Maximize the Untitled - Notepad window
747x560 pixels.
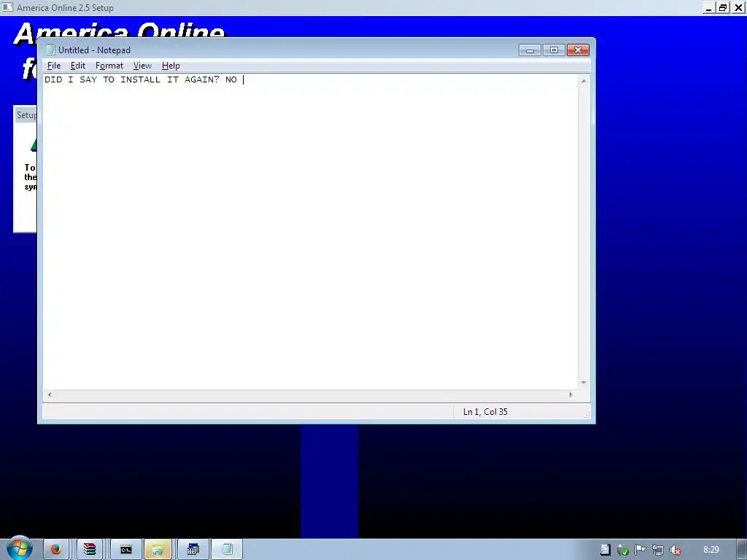[x=554, y=50]
